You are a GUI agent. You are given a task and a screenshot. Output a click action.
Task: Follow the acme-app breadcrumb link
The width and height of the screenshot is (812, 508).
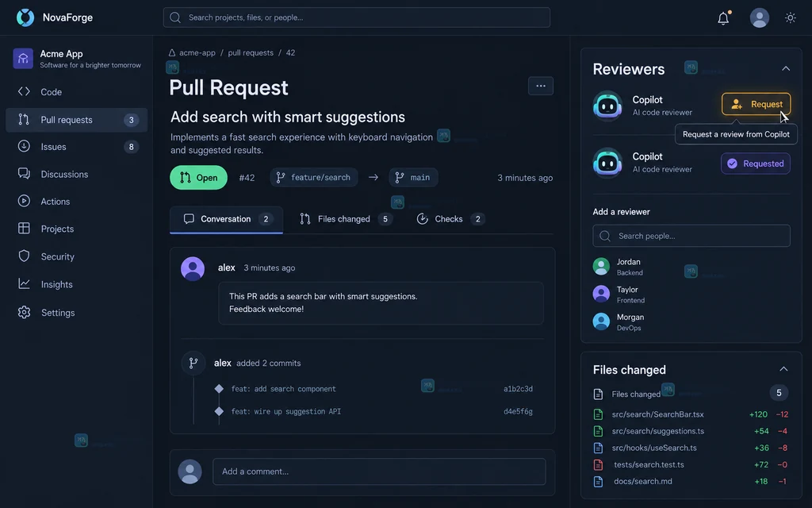coord(197,53)
